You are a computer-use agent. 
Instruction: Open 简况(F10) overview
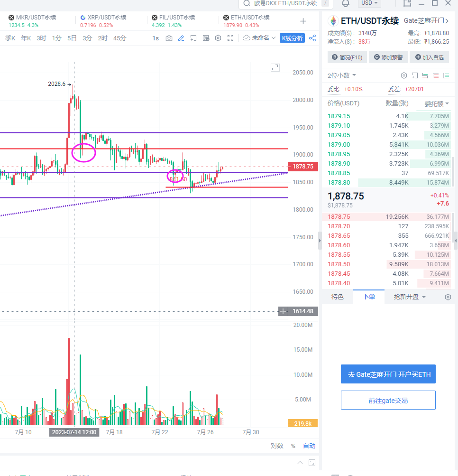(x=347, y=57)
